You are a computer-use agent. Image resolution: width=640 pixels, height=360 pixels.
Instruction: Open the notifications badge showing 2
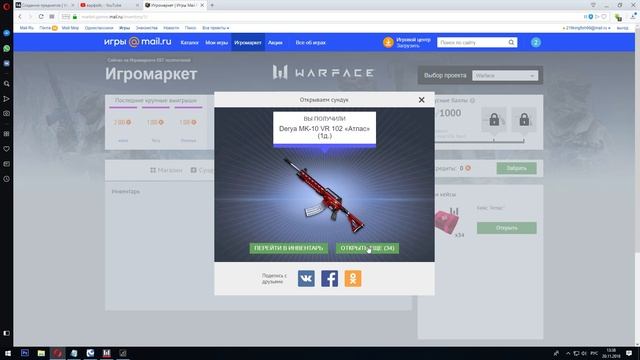[536, 42]
